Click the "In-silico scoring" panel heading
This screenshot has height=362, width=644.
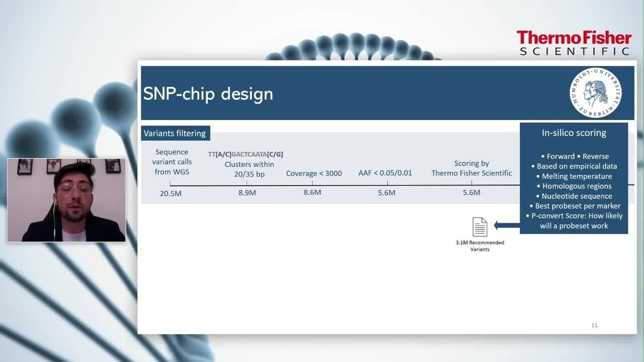tap(574, 133)
